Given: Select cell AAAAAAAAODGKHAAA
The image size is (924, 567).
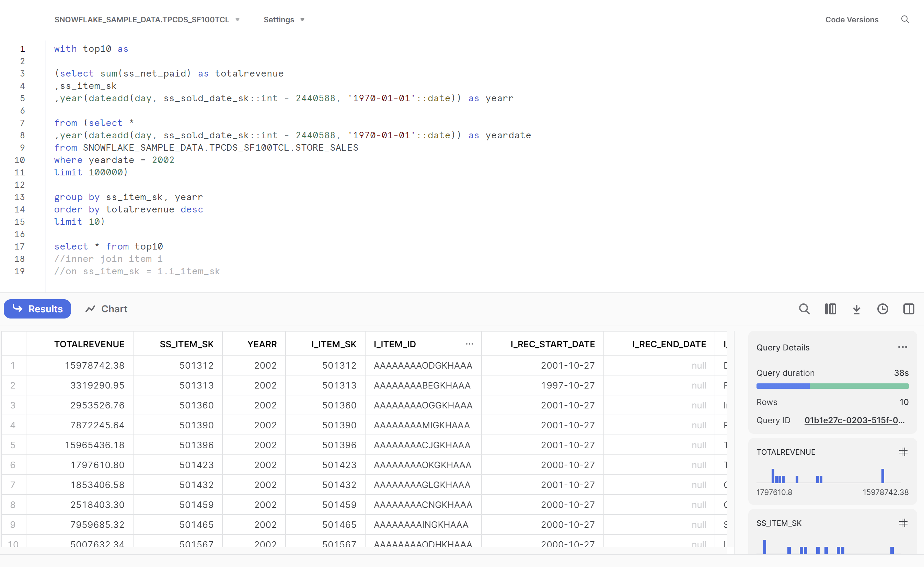Looking at the screenshot, I should (x=423, y=366).
